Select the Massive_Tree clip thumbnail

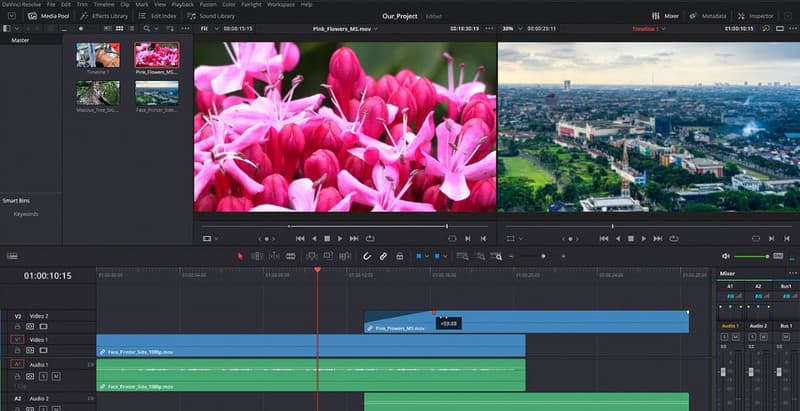[x=98, y=93]
